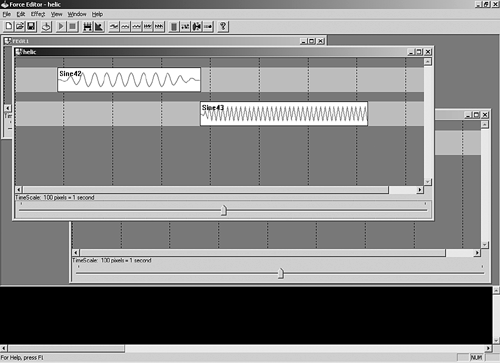Image resolution: width=500 pixels, height=363 pixels.
Task: Click the bottom pane's vertical scrollbar up arrow
Action: (x=496, y=290)
